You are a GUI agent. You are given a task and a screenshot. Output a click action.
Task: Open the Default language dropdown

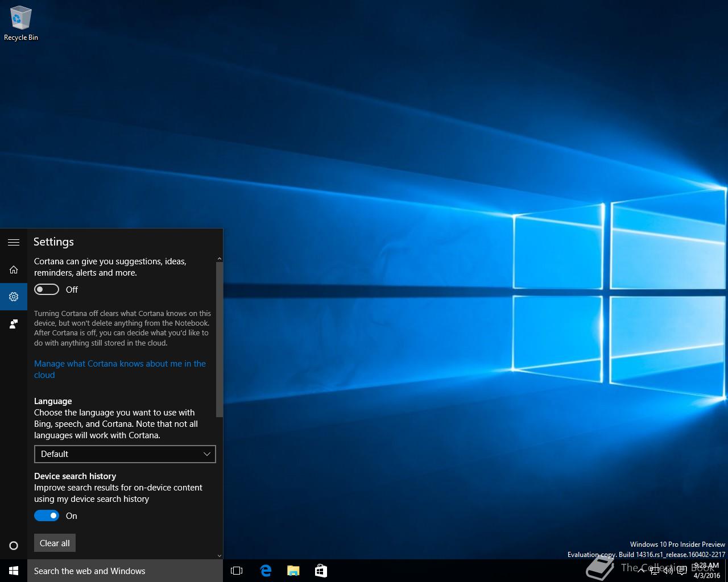pos(125,454)
